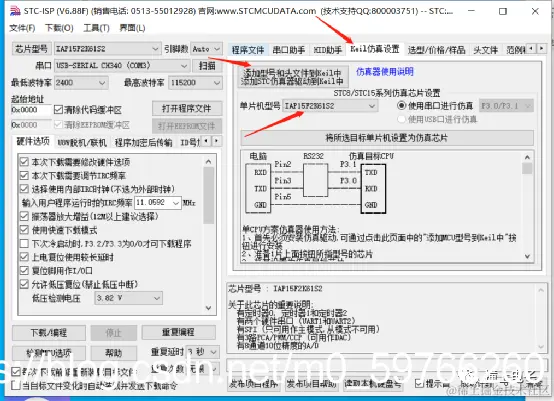Open 单片机型号 dropdown in Keil settings
This screenshot has height=401, width=554.
coord(330,106)
